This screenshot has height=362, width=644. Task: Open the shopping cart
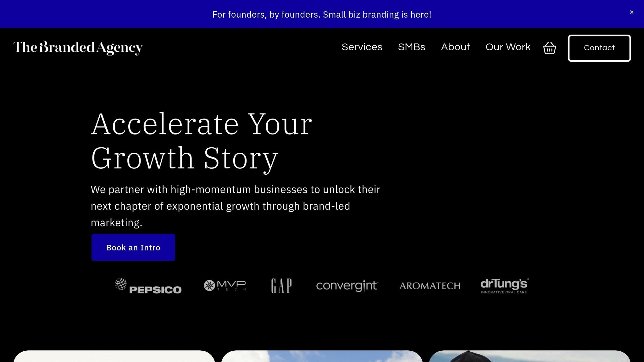point(549,48)
